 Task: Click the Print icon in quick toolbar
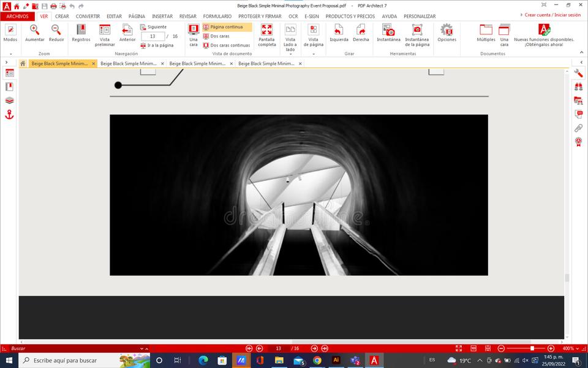tap(54, 6)
